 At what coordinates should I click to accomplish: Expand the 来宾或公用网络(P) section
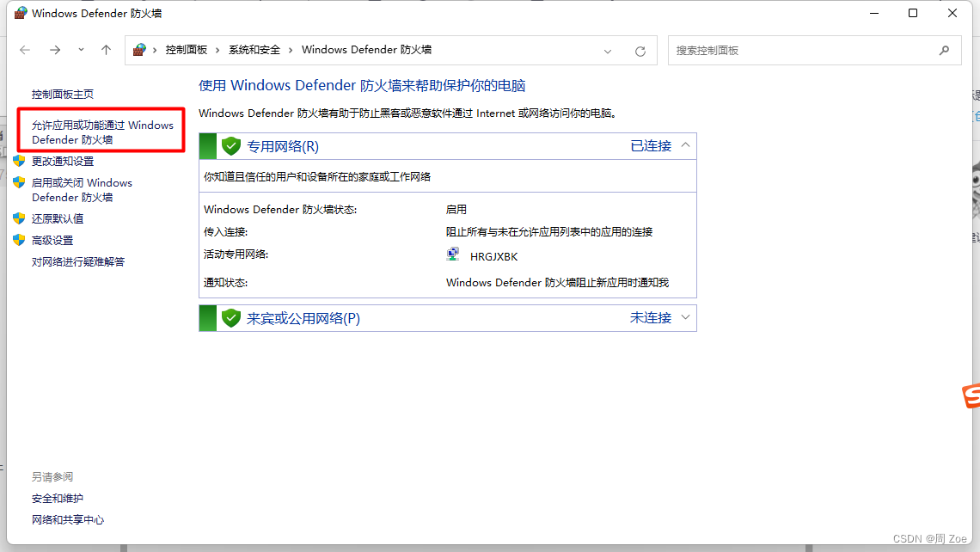tap(685, 317)
